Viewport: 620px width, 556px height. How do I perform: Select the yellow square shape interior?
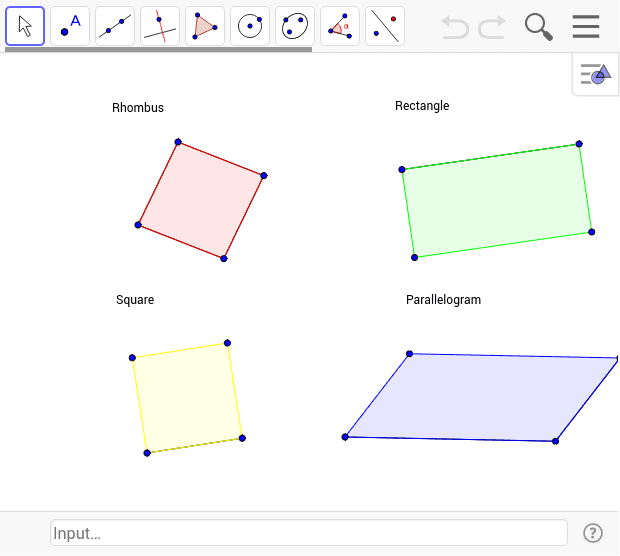187,398
